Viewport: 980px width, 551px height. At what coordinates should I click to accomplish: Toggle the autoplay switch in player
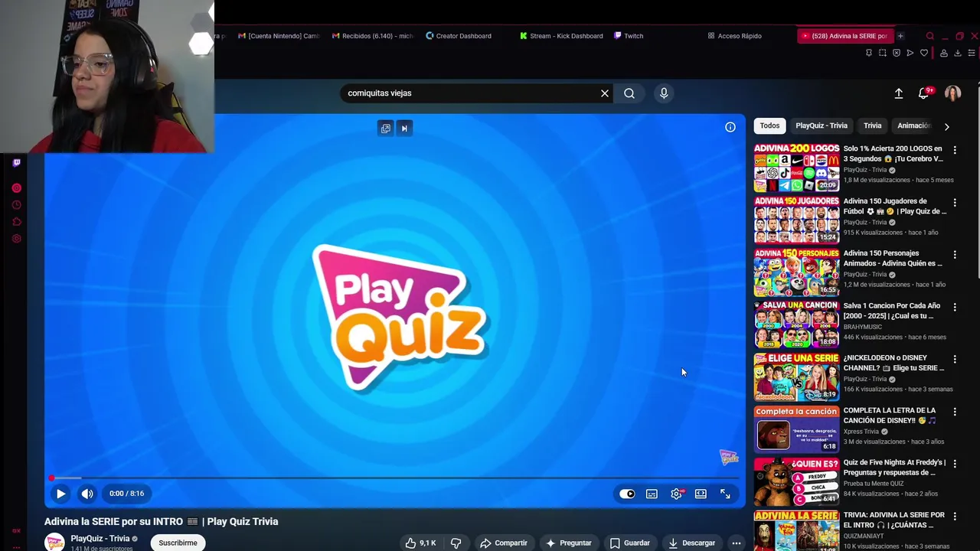(627, 494)
